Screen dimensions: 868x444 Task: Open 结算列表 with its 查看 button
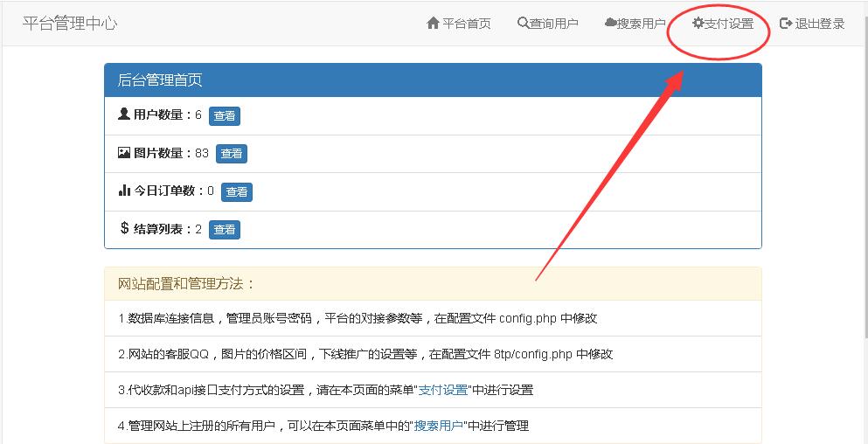[224, 230]
